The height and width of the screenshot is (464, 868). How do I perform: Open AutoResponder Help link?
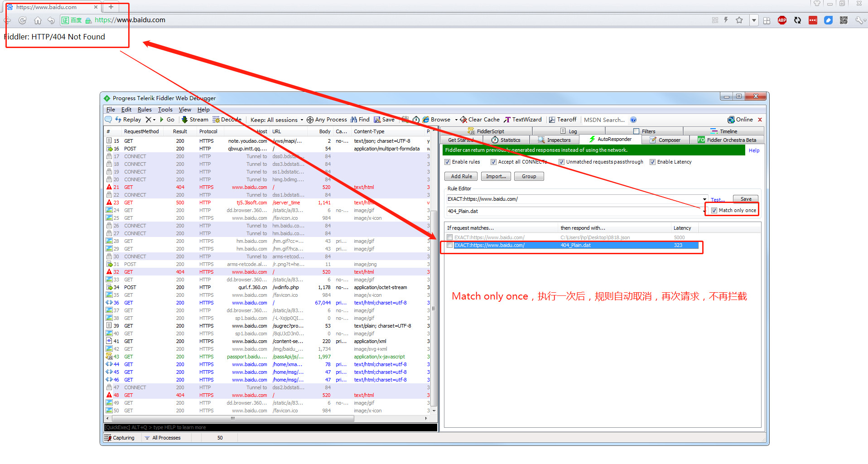754,150
